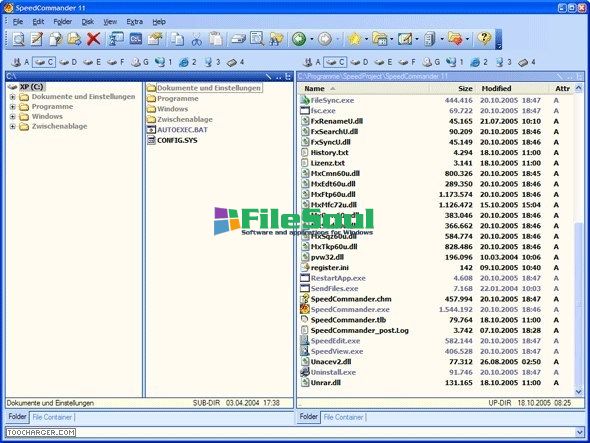
Task: Open the red-orange folders dropdown arrow
Action: coord(467,39)
